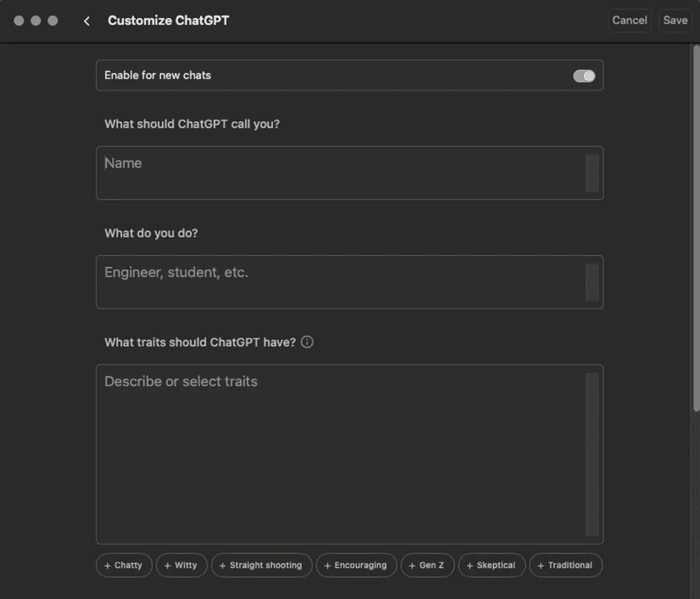Image resolution: width=700 pixels, height=599 pixels.
Task: Click the red close window button
Action: 19,21
